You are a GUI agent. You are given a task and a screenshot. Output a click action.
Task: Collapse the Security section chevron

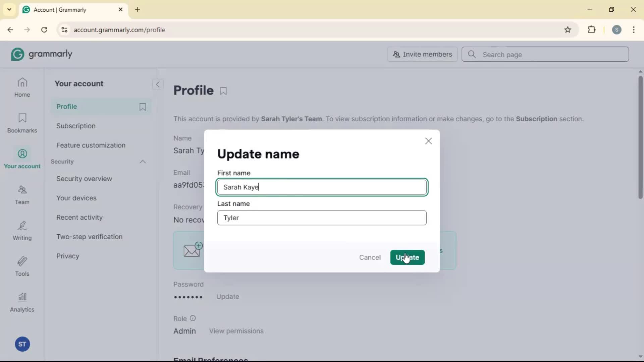(143, 162)
